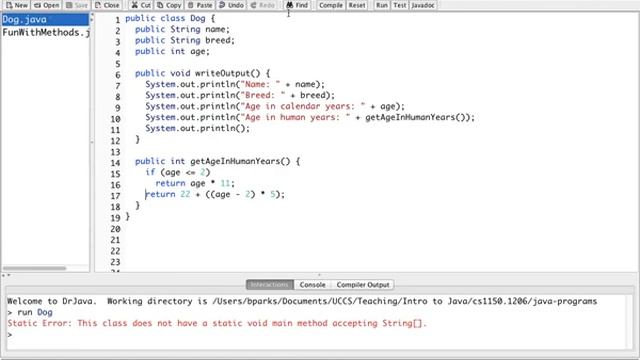Screen dimensions: 640x360
Task: Click the New file toolbar button
Action: pos(16,5)
